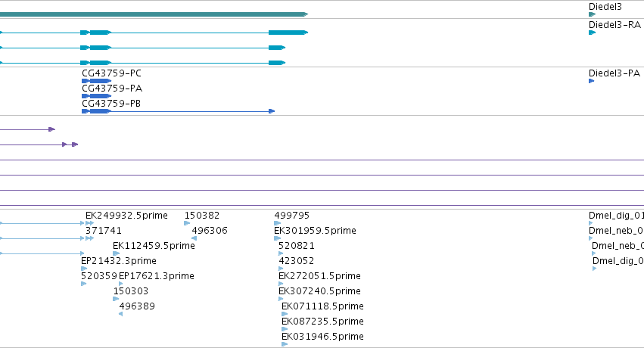Click the 496389 reverse feature arrow
The image size is (644, 348).
[x=121, y=314]
